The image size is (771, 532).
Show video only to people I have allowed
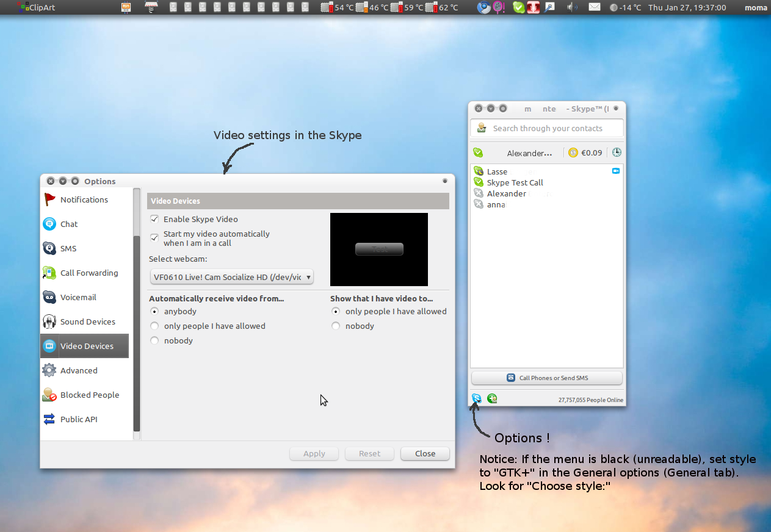336,312
